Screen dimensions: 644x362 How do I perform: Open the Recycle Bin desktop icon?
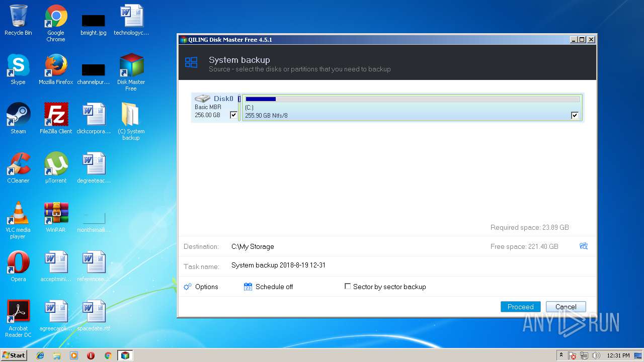pos(18,20)
